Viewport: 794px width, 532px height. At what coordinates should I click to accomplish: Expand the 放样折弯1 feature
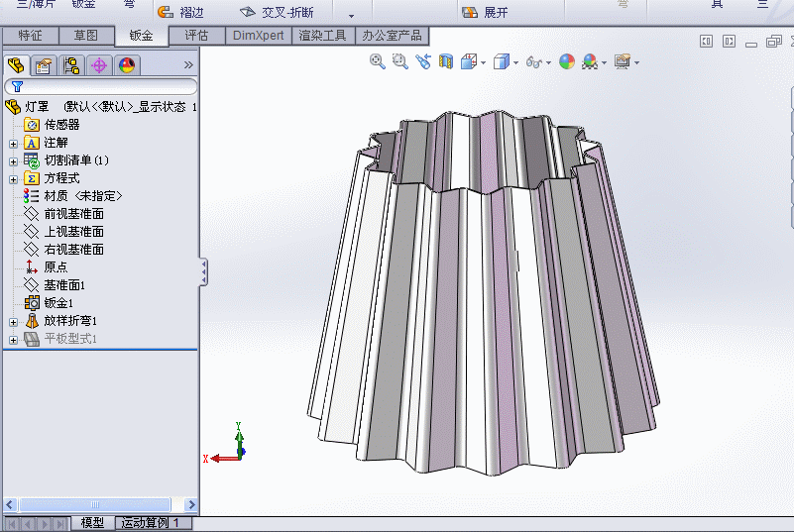(13, 322)
